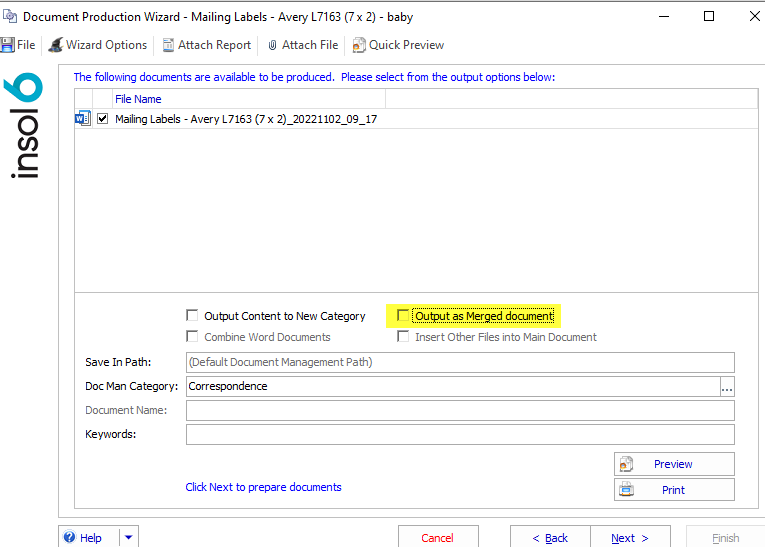Click the Document Production Wizard title bar icon
The image size is (765, 547).
pyautogui.click(x=9, y=17)
